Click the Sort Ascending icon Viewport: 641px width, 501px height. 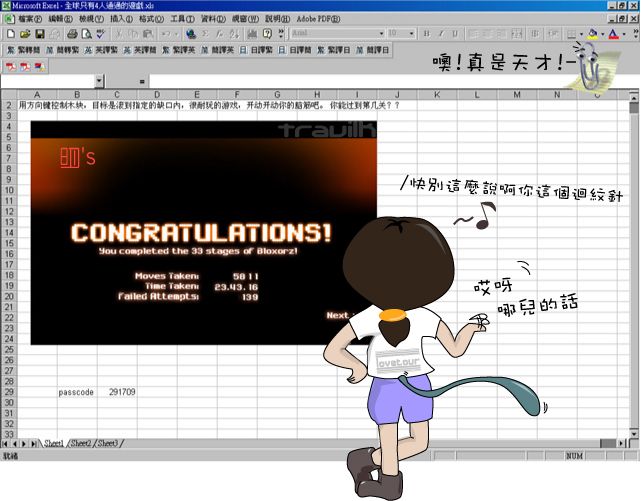pyautogui.click(x=234, y=34)
